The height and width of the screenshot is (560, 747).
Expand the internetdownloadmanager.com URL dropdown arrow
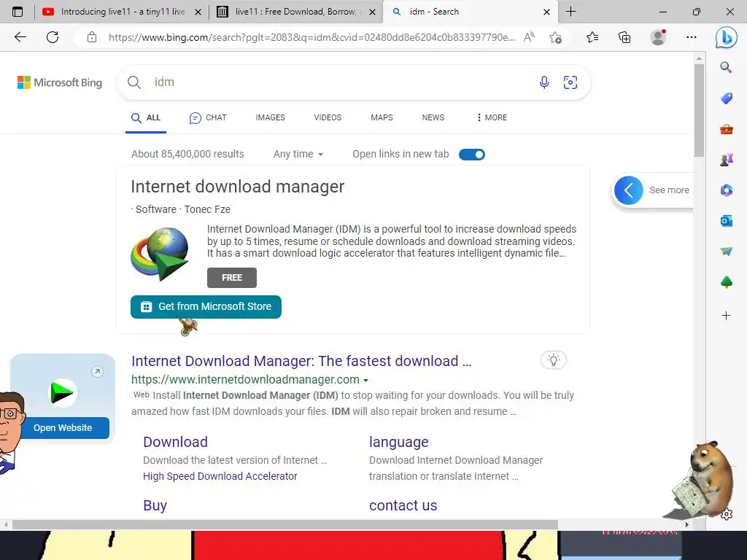click(366, 381)
